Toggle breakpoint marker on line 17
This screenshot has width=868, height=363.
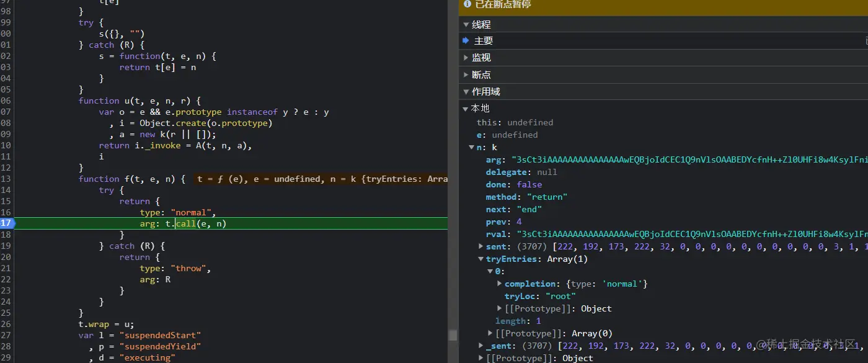point(7,223)
